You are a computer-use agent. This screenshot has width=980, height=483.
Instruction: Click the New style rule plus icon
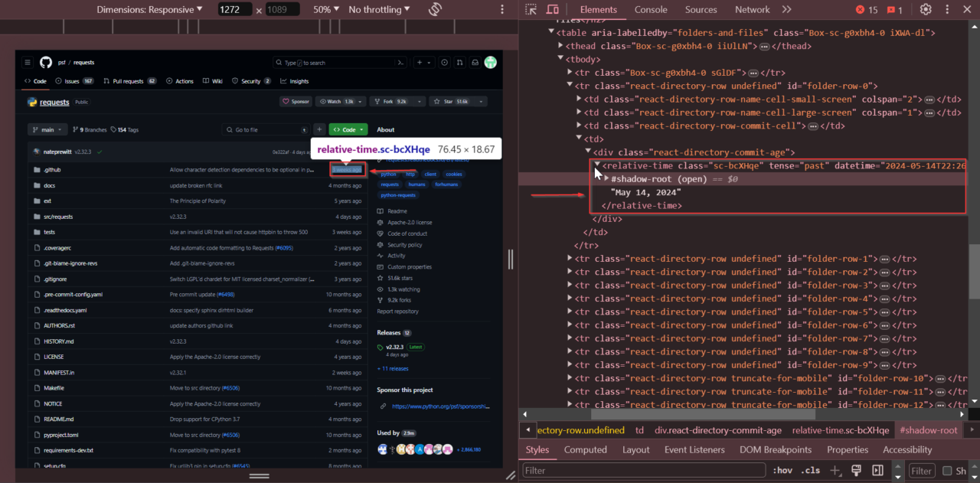tap(836, 470)
